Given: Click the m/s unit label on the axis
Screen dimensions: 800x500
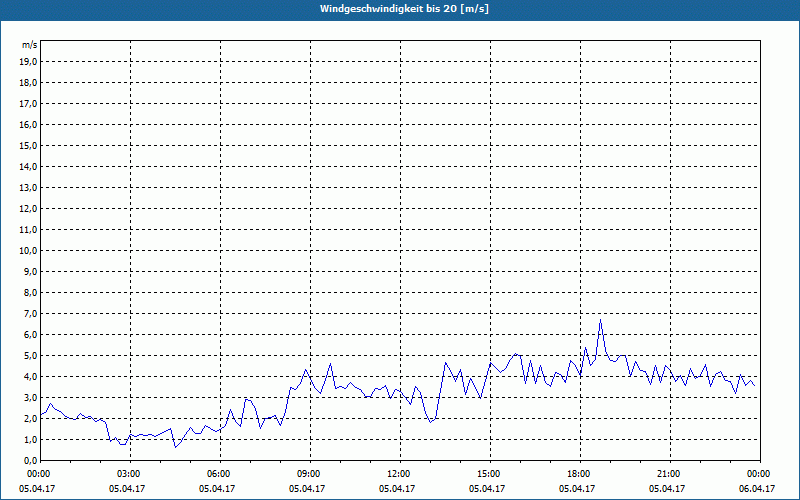Looking at the screenshot, I should (x=30, y=45).
